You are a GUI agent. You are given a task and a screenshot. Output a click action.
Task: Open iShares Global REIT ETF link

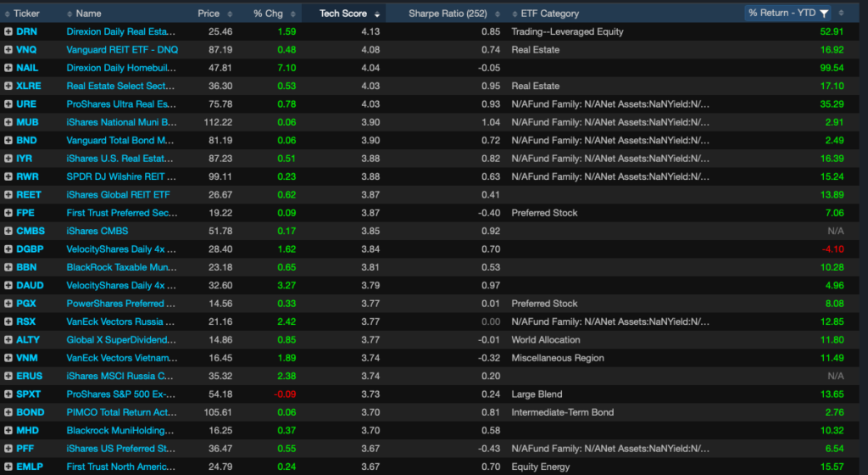pos(118,195)
